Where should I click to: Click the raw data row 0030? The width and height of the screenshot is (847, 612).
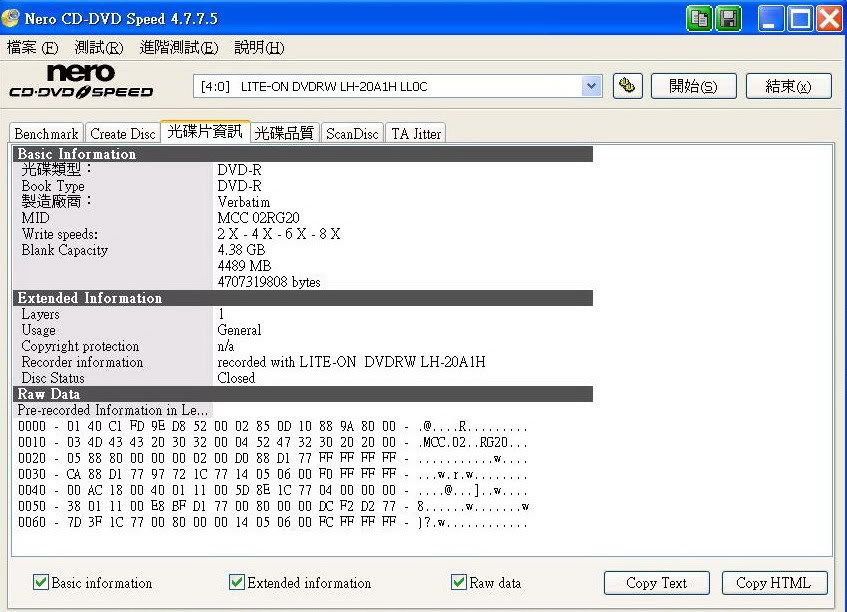pyautogui.click(x=272, y=475)
